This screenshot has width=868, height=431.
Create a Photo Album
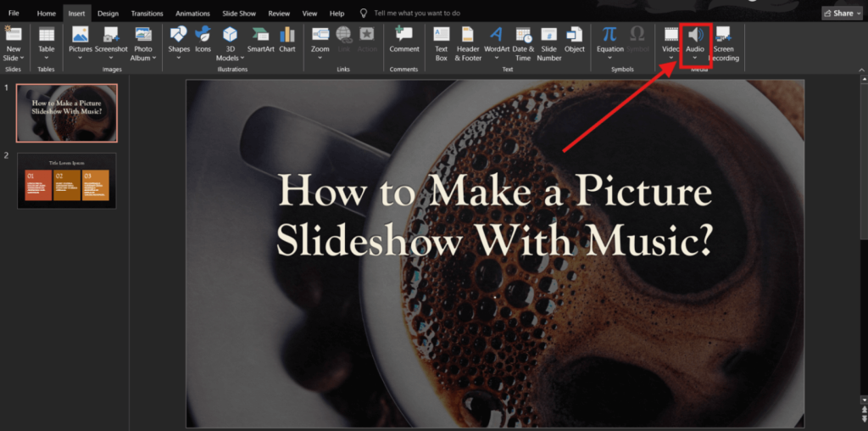point(143,43)
